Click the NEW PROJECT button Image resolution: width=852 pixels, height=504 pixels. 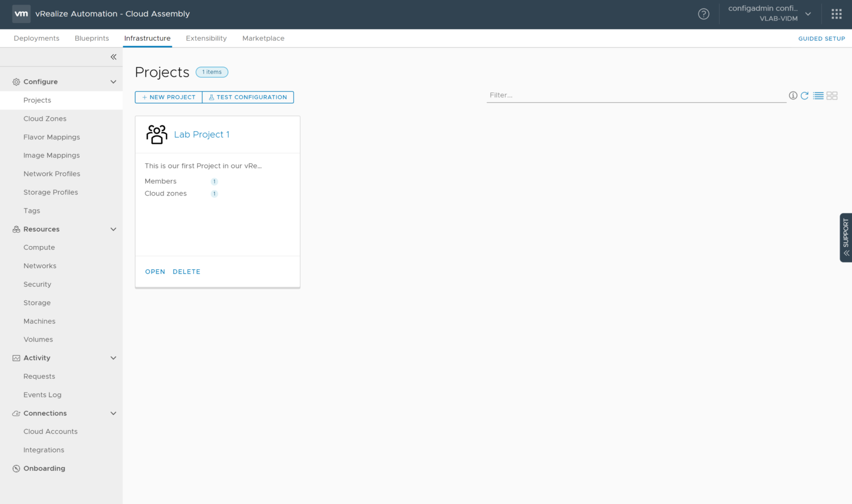coord(168,97)
